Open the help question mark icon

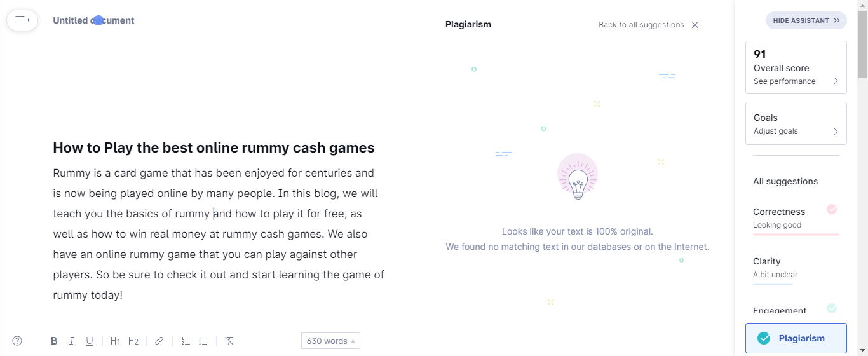pyautogui.click(x=17, y=341)
